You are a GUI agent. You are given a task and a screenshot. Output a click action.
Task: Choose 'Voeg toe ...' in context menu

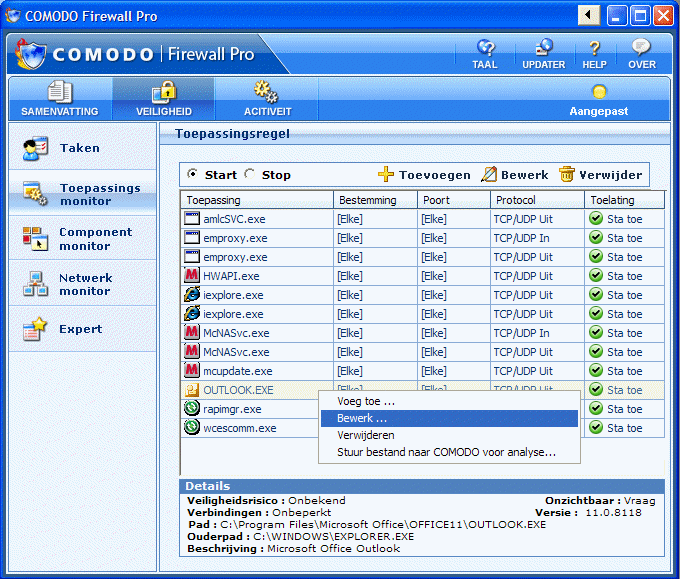point(449,401)
